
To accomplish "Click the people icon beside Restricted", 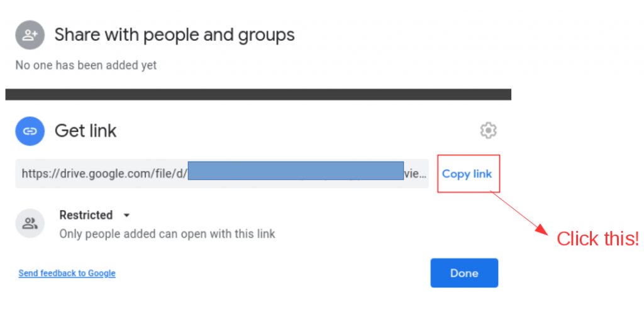I will coord(30,223).
